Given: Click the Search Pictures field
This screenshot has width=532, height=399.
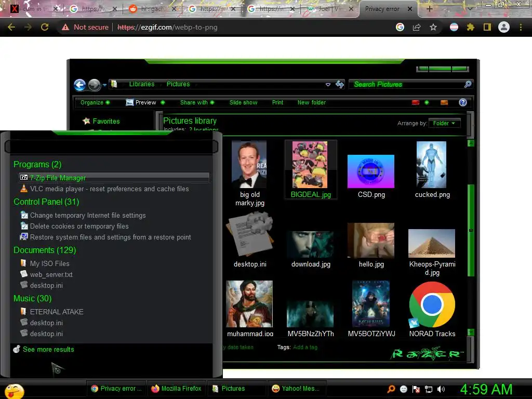Looking at the screenshot, I should pyautogui.click(x=410, y=84).
